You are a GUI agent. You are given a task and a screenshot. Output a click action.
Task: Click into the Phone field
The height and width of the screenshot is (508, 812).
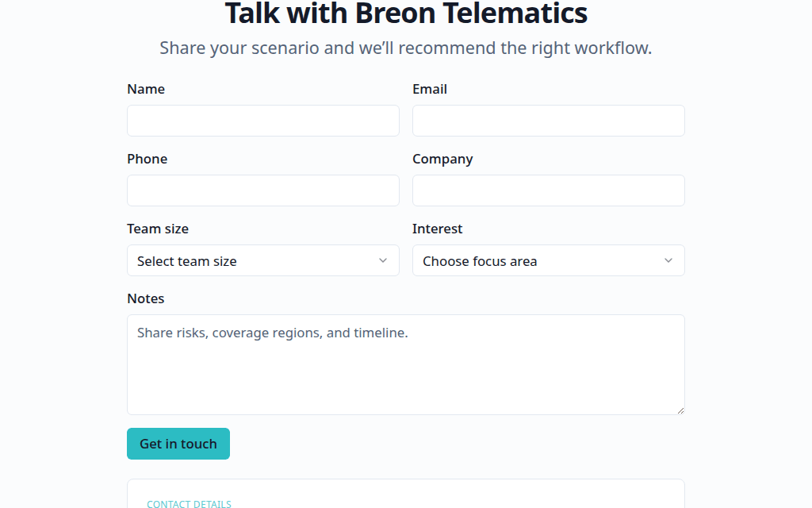coord(262,190)
